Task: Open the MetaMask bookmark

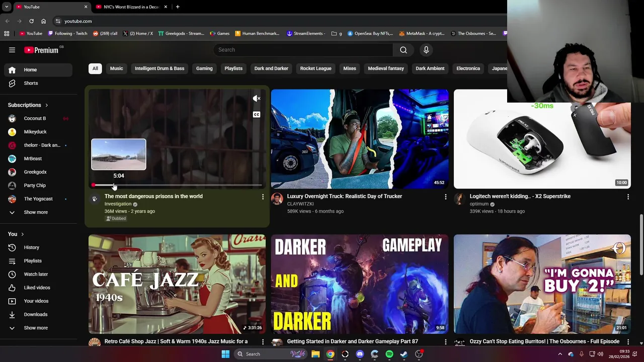Action: point(422,34)
